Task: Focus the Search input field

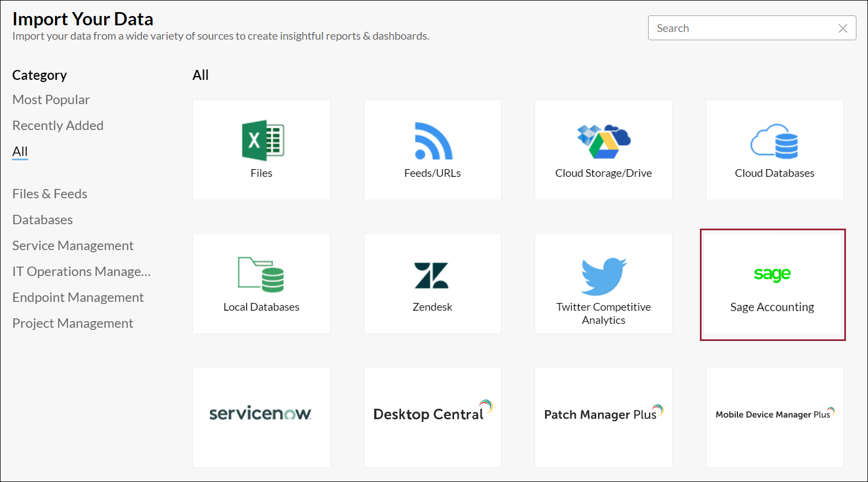Action: click(x=752, y=28)
